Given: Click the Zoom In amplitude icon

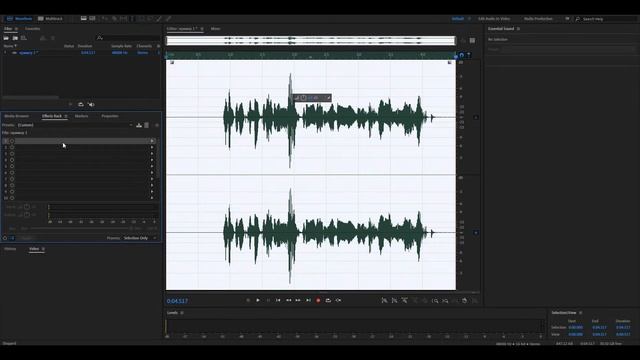Looking at the screenshot, I should pyautogui.click(x=384, y=301).
